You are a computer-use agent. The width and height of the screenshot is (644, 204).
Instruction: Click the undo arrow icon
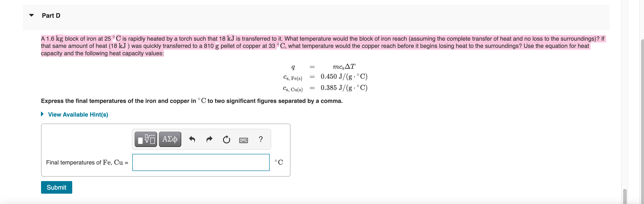(x=192, y=139)
